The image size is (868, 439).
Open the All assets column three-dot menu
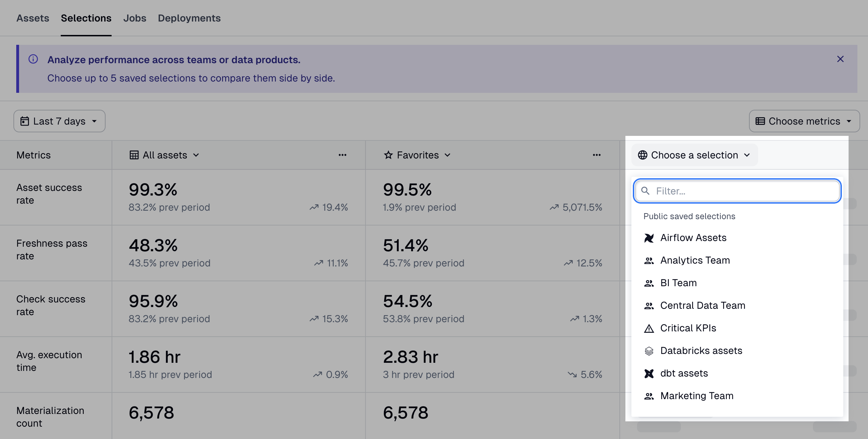tap(342, 155)
